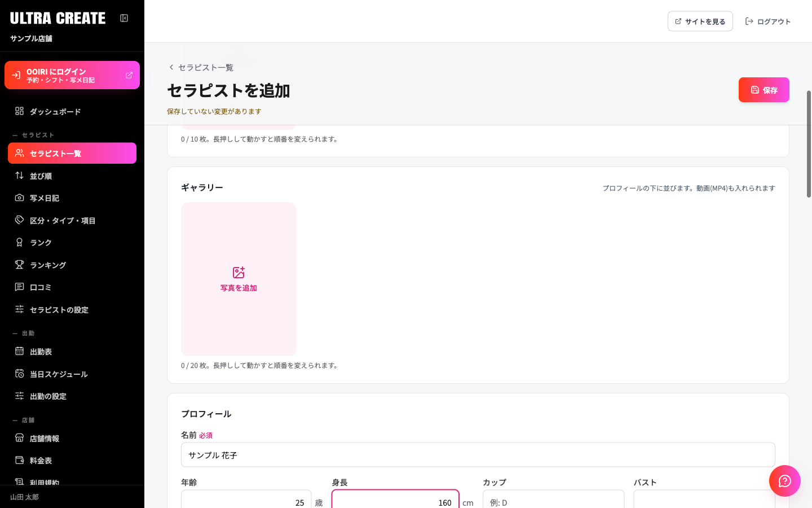Image resolution: width=812 pixels, height=508 pixels.
Task: Click the daily schedule clock-calendar icon
Action: [x=19, y=374]
